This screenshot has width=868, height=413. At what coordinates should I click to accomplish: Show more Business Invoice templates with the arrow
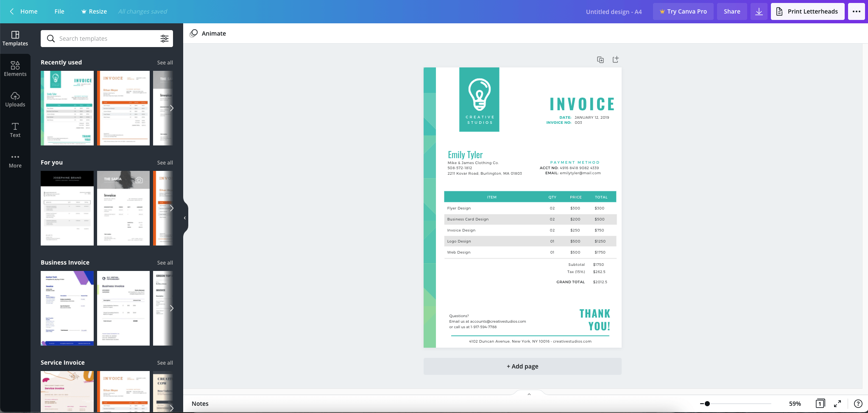coord(171,308)
